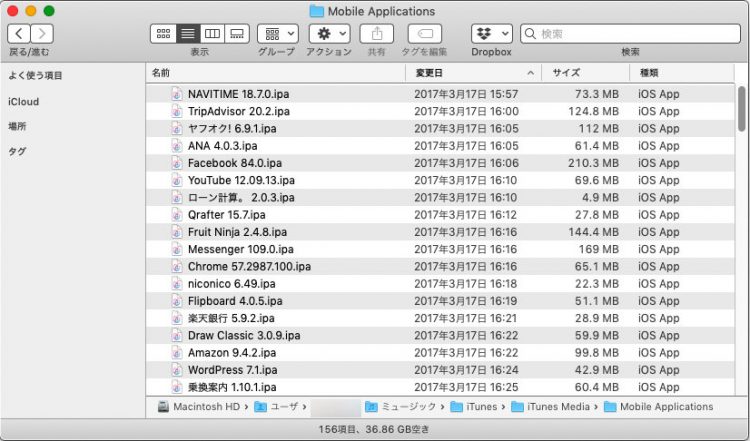Sort by the サイズ column header

(x=585, y=73)
